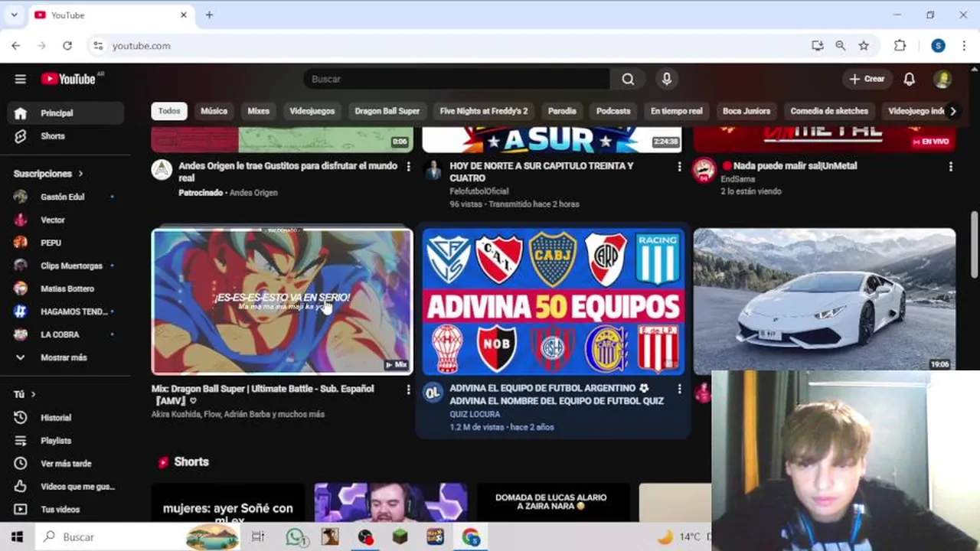Open the account avatar menu

(x=943, y=79)
